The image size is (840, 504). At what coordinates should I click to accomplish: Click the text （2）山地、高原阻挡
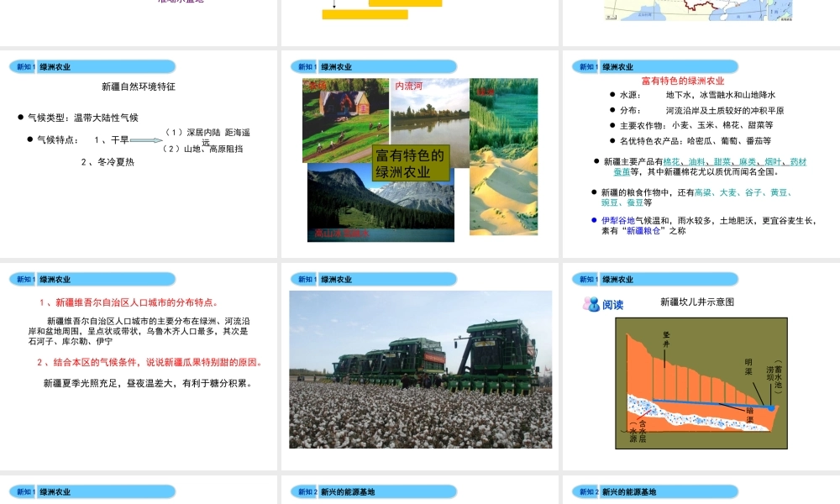[x=202, y=149]
